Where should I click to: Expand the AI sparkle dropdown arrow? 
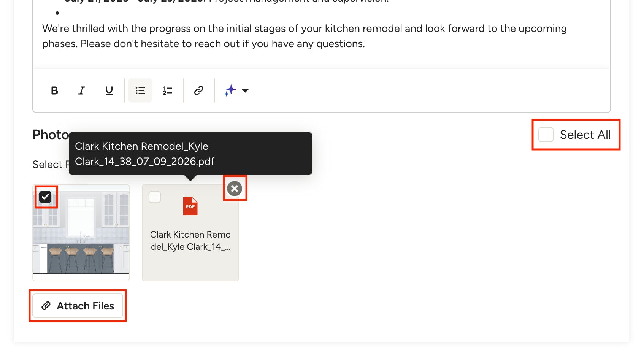pyautogui.click(x=245, y=90)
